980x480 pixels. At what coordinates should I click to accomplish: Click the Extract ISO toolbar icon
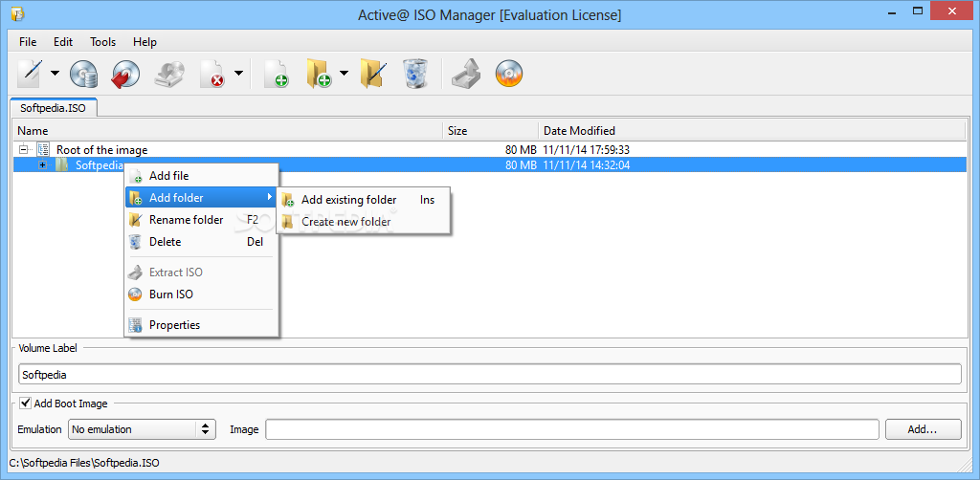point(467,73)
